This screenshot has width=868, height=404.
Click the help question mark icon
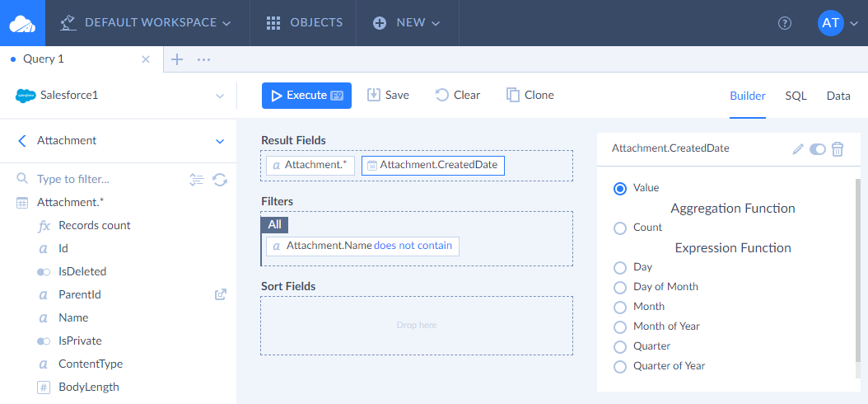[x=784, y=23]
